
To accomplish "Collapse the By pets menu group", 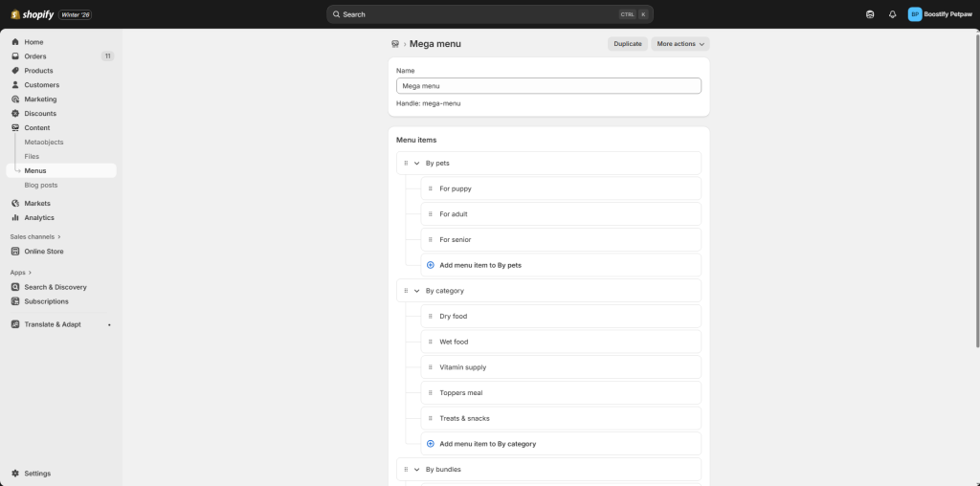I will pos(417,164).
